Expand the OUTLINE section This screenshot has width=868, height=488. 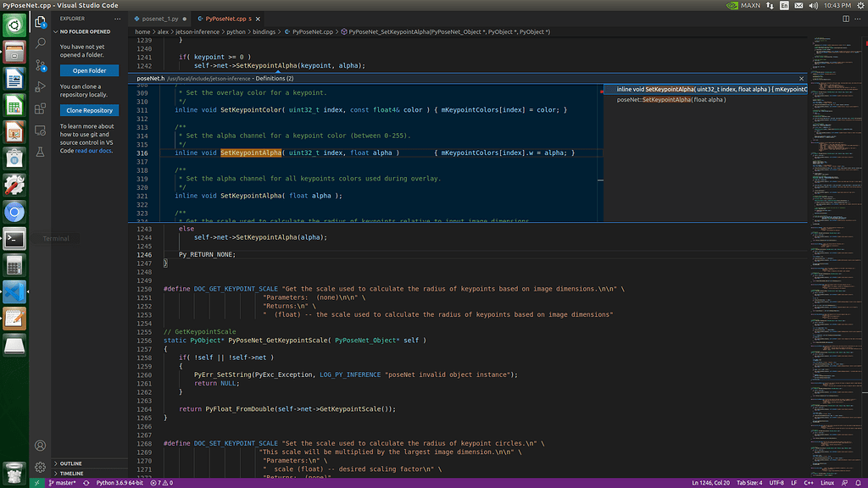71,463
